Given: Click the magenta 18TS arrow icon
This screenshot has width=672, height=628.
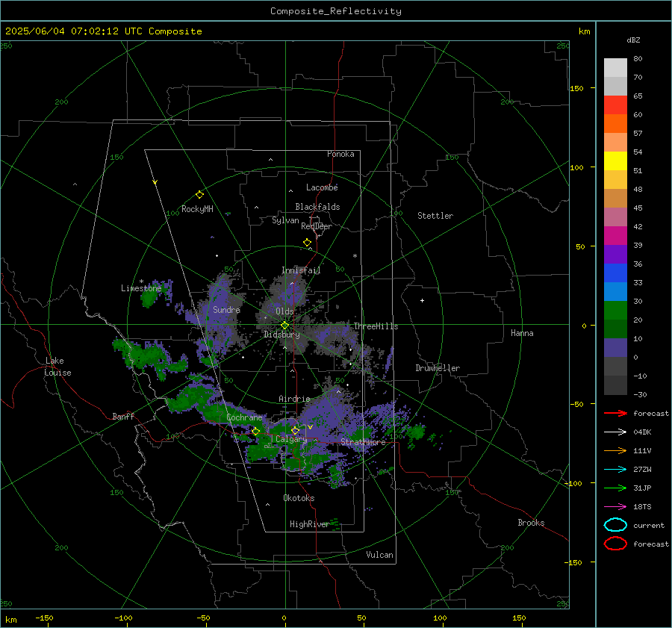Looking at the screenshot, I should pos(615,507).
